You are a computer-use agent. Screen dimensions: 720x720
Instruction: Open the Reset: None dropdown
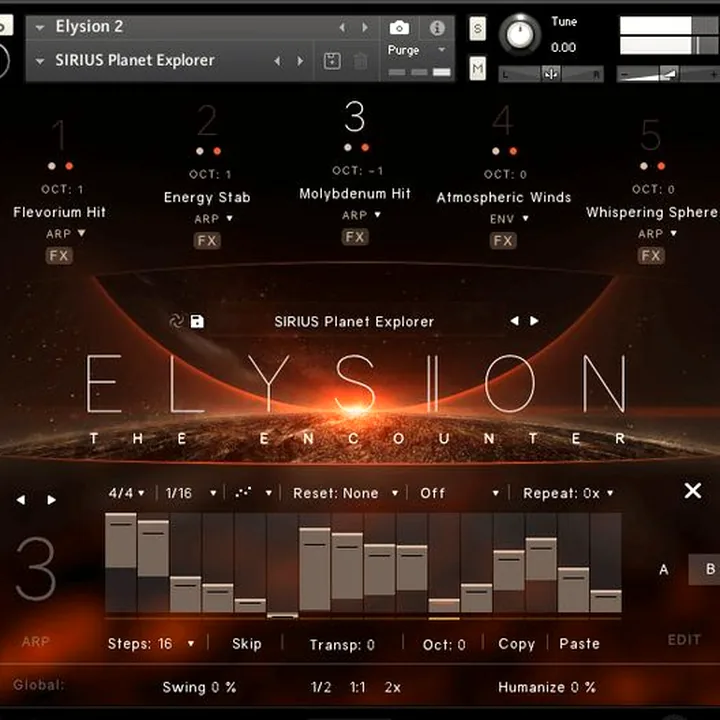[345, 493]
